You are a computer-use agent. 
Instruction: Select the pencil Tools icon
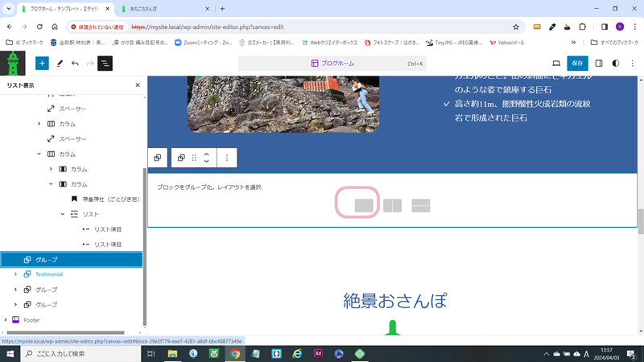click(x=60, y=63)
